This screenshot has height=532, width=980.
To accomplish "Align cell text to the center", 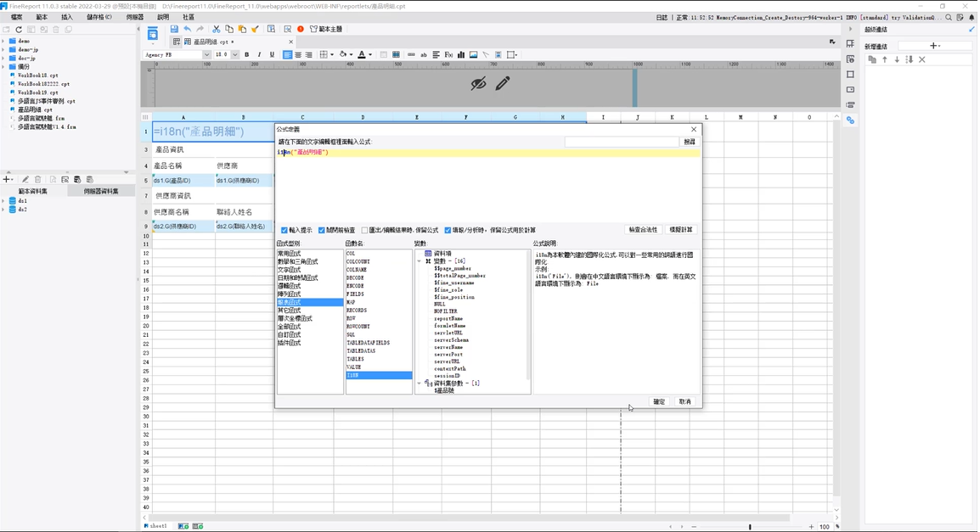I will (298, 55).
